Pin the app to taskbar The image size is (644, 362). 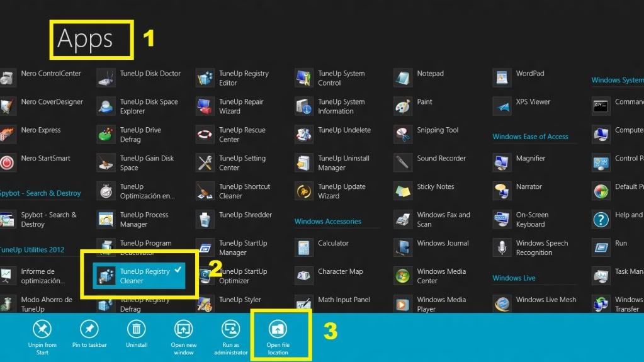89,329
